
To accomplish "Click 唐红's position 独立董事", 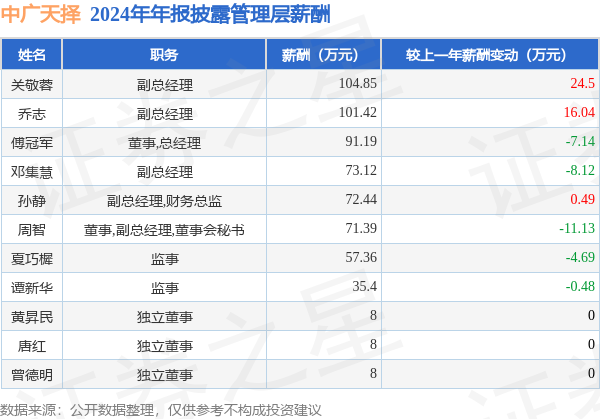I will (x=165, y=346).
